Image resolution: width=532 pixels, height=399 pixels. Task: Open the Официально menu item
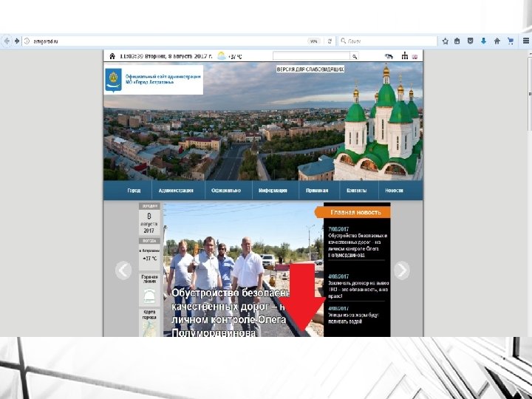pos(226,191)
